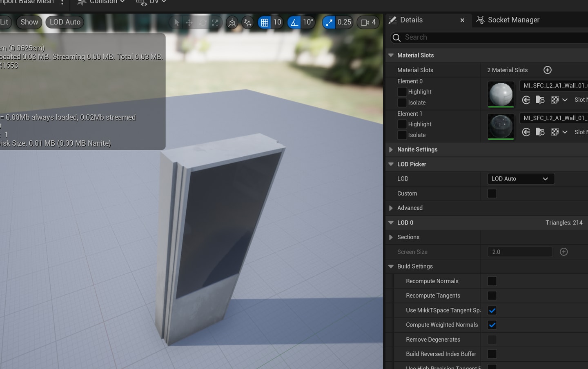Use selected asset arrow for Element 0
Screen dimensions: 588x369
click(526, 100)
